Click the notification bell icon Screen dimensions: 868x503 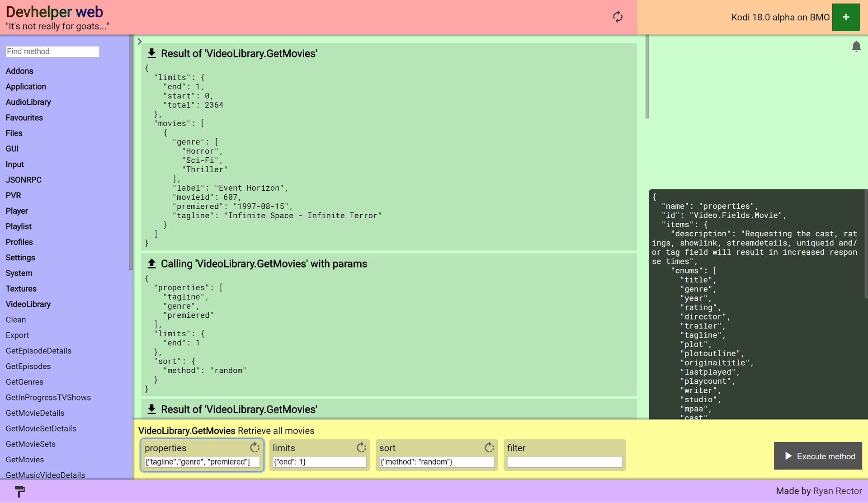856,47
